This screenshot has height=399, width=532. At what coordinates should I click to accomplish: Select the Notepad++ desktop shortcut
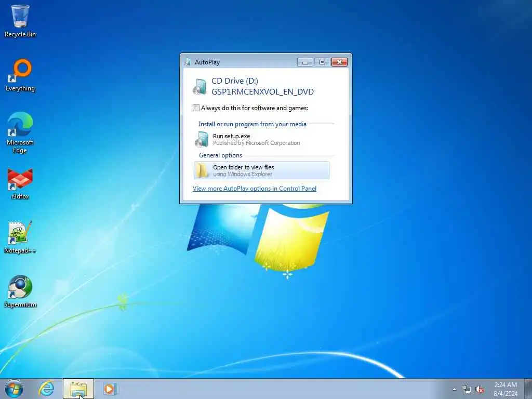pos(20,237)
